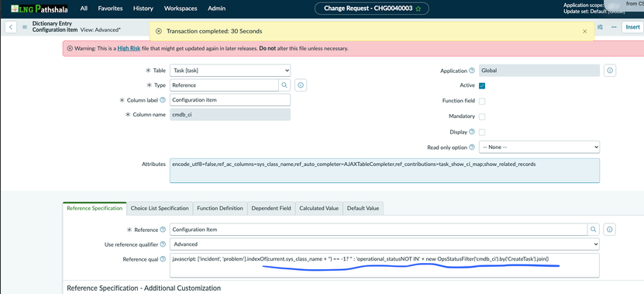Click the lookup search icon beside the Reference field
This screenshot has width=644, height=294.
point(593,230)
